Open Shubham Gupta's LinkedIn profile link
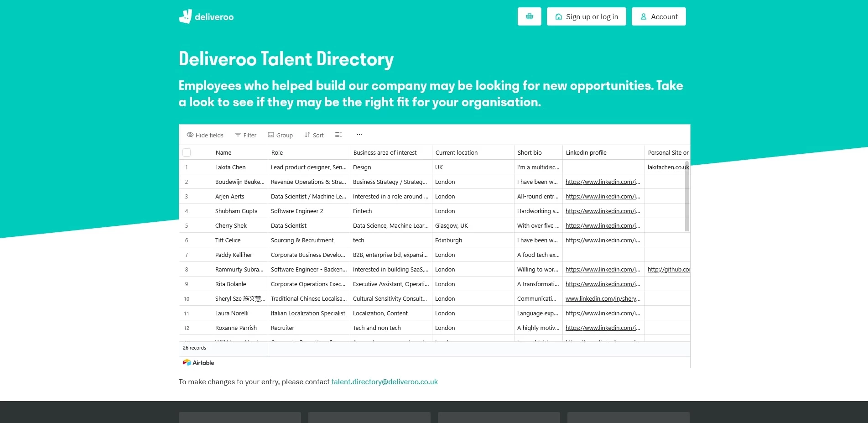Screen dimensions: 868x423 click(603, 211)
